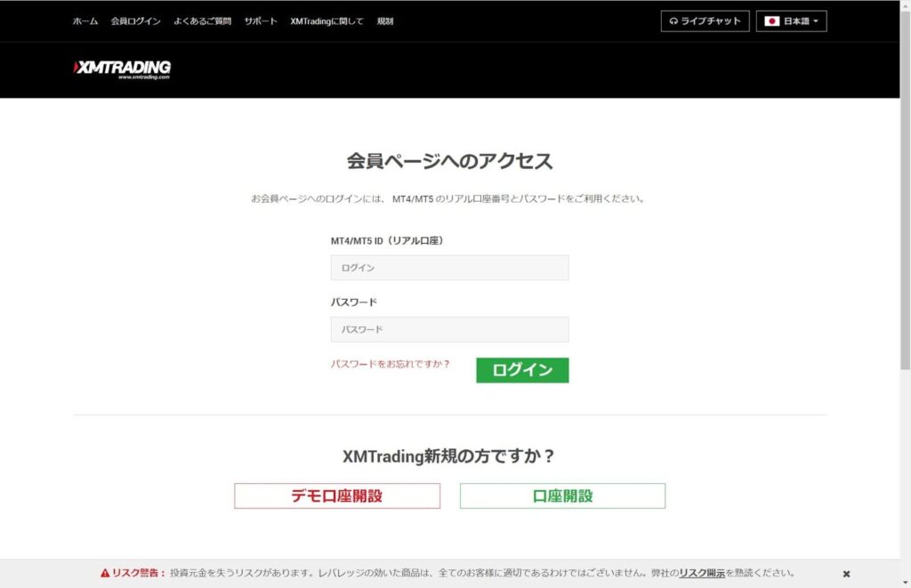Click the 会員ページへのアクセス heading
Image resolution: width=911 pixels, height=588 pixels.
pos(449,161)
